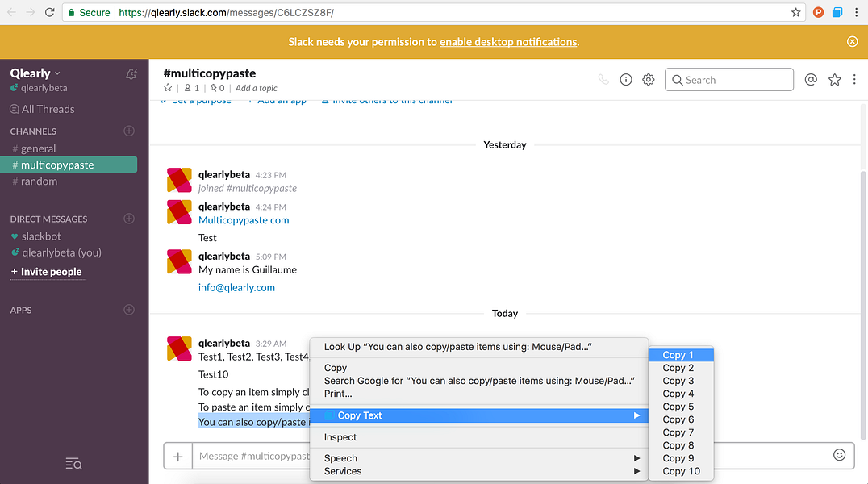Image resolution: width=868 pixels, height=484 pixels.
Task: Click the CHANNELS section header
Action: tap(33, 131)
